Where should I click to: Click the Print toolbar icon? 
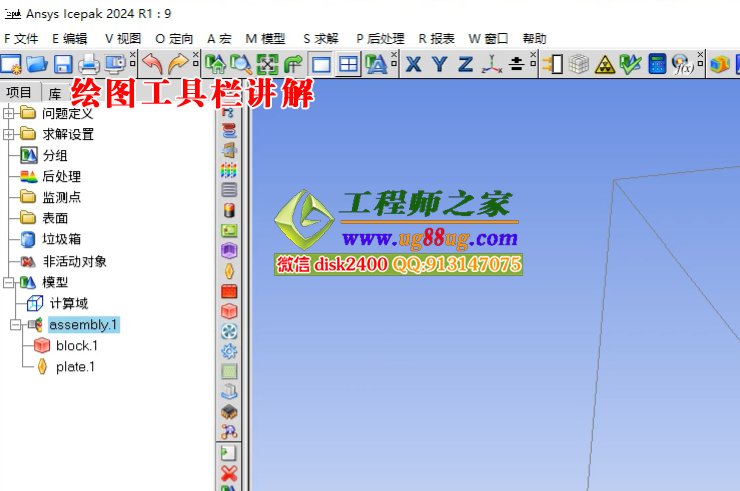(88, 65)
